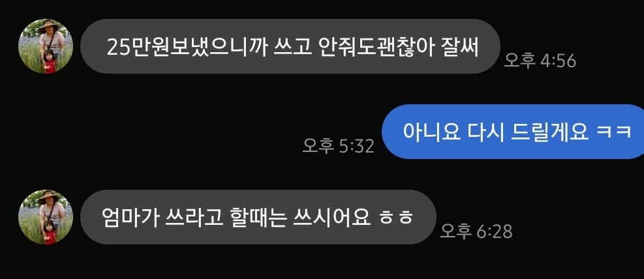
Task: Click the word 할때는 in the bottom bubble
Action: click(x=258, y=217)
